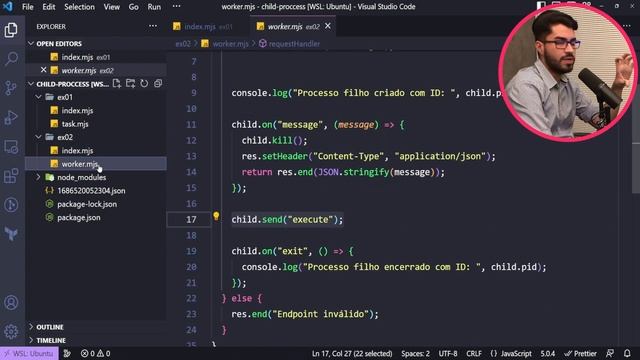Click requestHandler breadcrumb segment
The height and width of the screenshot is (360, 640).
pos(289,44)
